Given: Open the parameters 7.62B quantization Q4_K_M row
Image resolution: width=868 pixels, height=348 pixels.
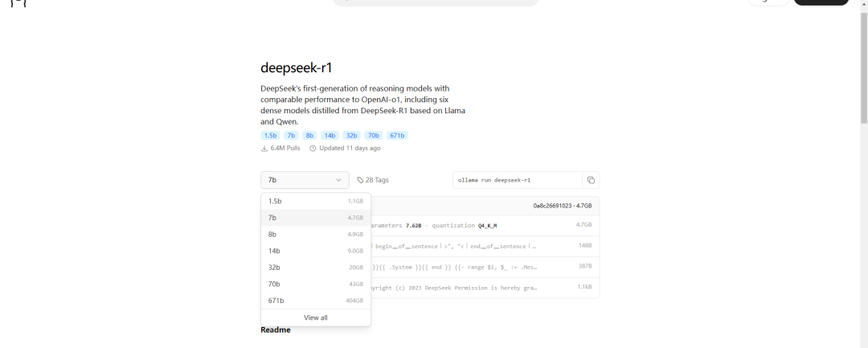Looking at the screenshot, I should coord(485,225).
